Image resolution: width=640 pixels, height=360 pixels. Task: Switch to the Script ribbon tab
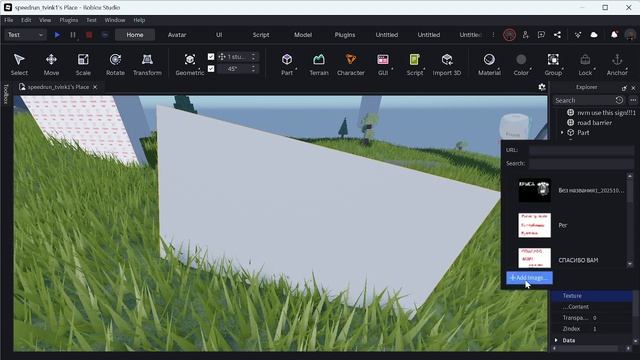pos(261,35)
